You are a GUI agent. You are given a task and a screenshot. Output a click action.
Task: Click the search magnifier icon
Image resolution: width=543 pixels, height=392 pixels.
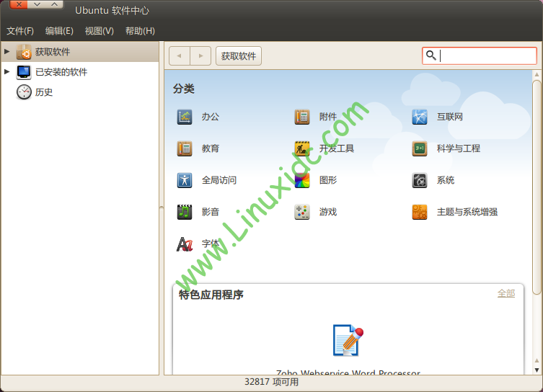point(431,55)
